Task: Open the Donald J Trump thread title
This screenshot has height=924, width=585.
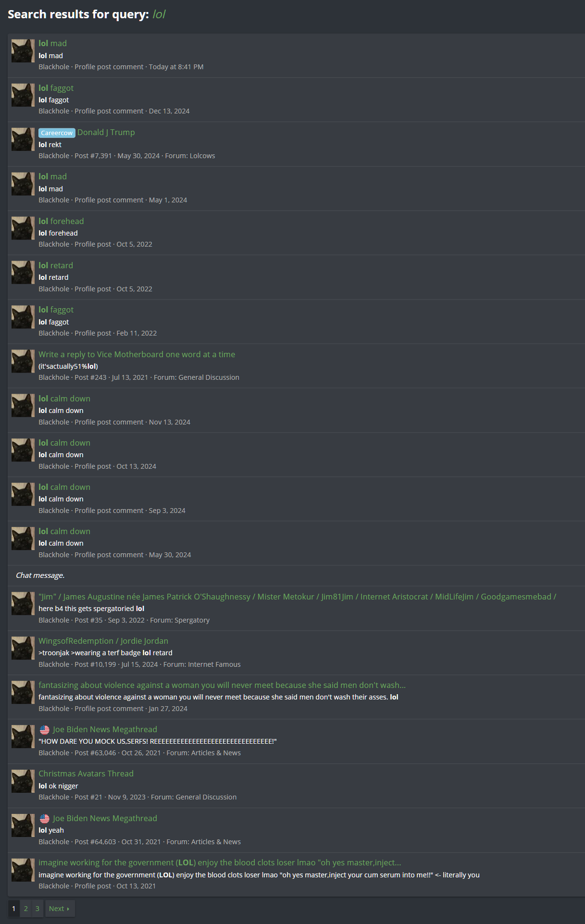Action: pyautogui.click(x=106, y=132)
